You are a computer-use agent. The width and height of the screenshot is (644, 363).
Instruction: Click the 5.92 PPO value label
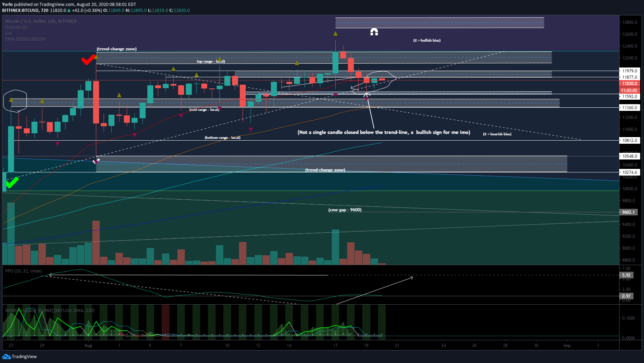click(x=626, y=275)
